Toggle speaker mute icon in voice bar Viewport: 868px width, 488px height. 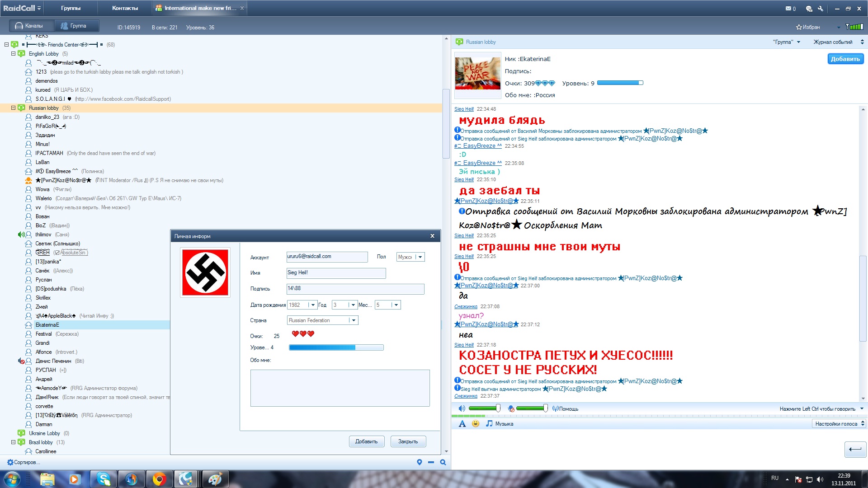pyautogui.click(x=462, y=408)
